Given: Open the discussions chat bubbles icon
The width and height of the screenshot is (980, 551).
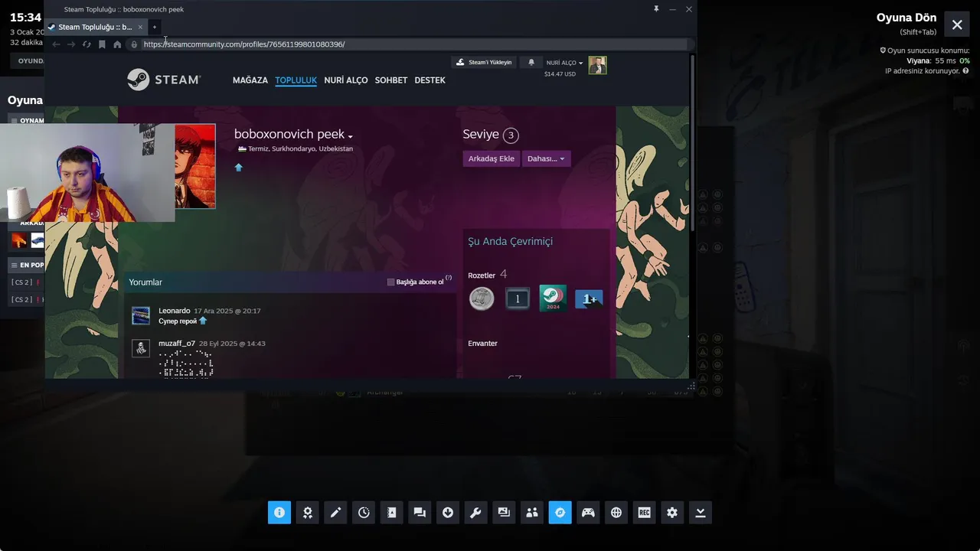Looking at the screenshot, I should click(x=420, y=513).
